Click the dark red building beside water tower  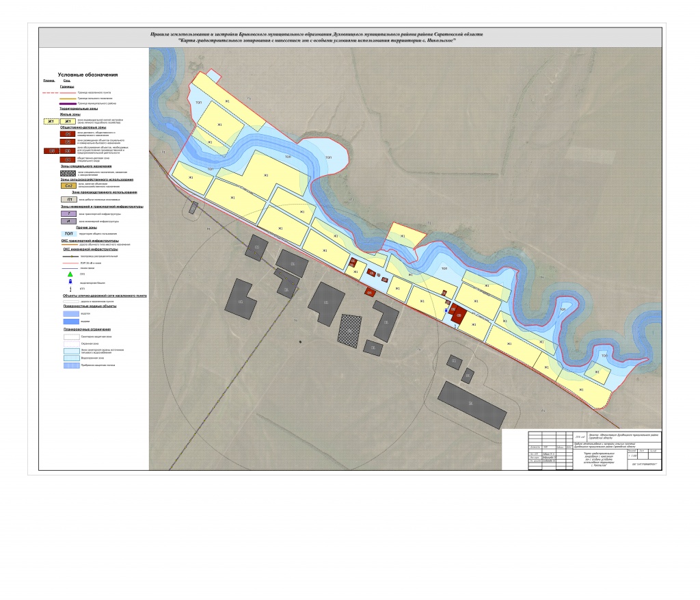(458, 315)
